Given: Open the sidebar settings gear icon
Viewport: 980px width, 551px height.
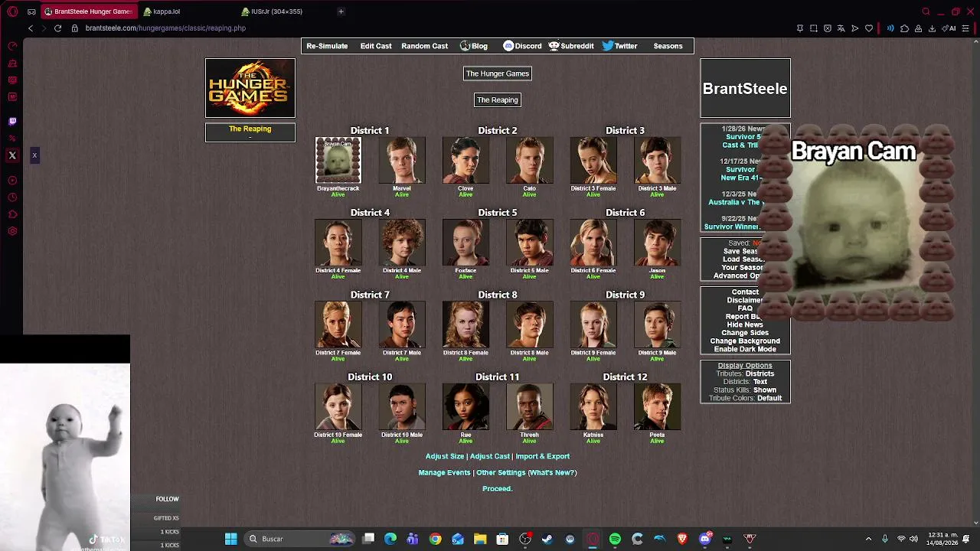Looking at the screenshot, I should [12, 231].
